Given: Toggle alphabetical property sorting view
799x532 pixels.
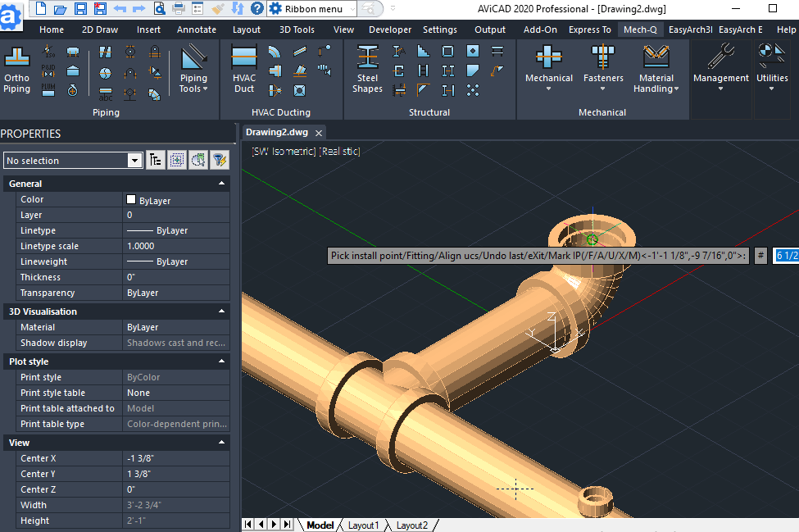Looking at the screenshot, I should (155, 160).
